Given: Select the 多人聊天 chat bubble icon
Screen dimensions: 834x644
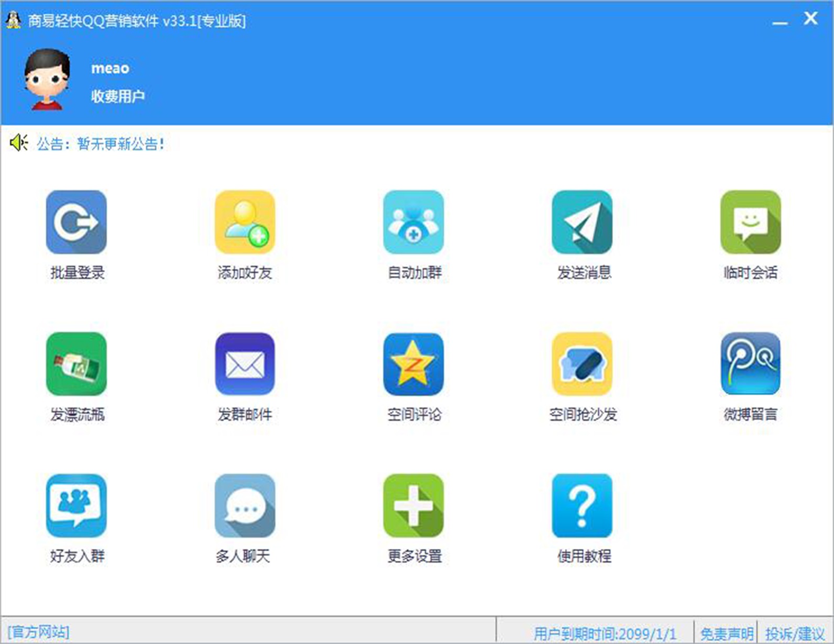Looking at the screenshot, I should click(245, 506).
